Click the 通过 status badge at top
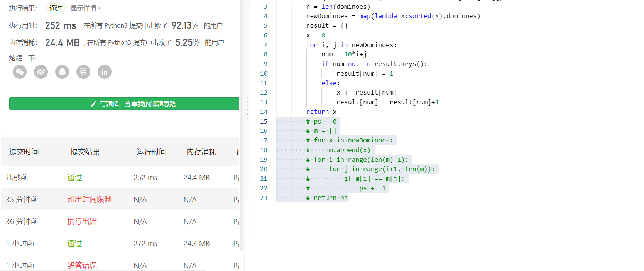This screenshot has width=644, height=271. click(56, 8)
